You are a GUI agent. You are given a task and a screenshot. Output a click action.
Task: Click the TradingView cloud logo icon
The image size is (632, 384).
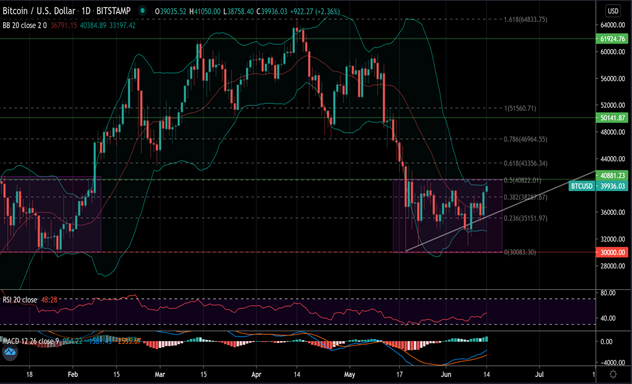tap(10, 353)
